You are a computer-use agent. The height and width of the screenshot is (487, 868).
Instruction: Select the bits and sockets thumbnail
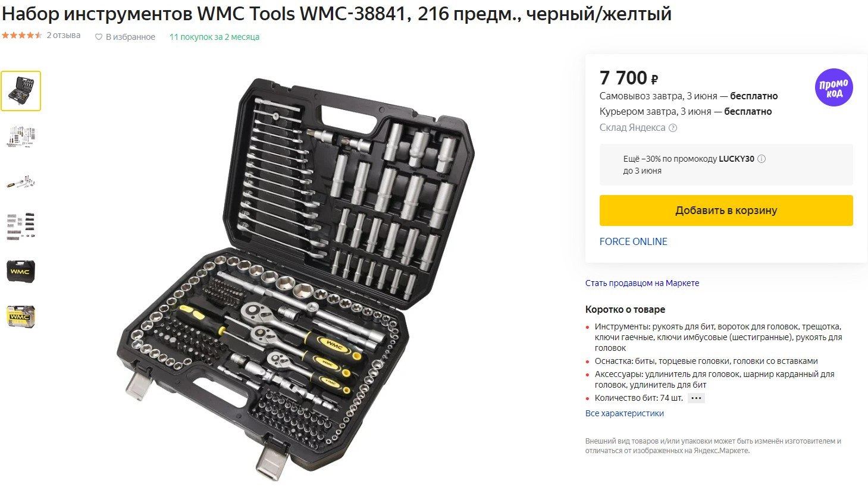pos(21,227)
